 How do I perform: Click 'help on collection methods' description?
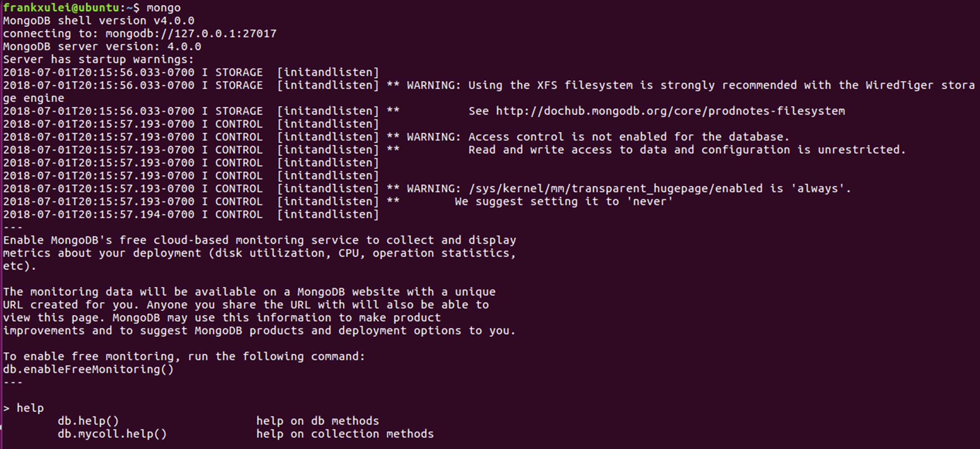tap(345, 434)
